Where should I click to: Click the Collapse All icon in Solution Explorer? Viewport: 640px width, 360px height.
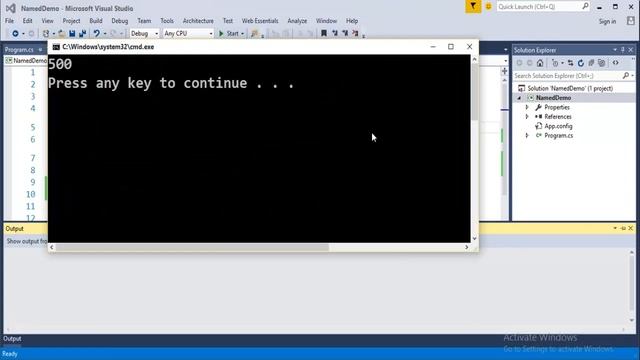(591, 63)
